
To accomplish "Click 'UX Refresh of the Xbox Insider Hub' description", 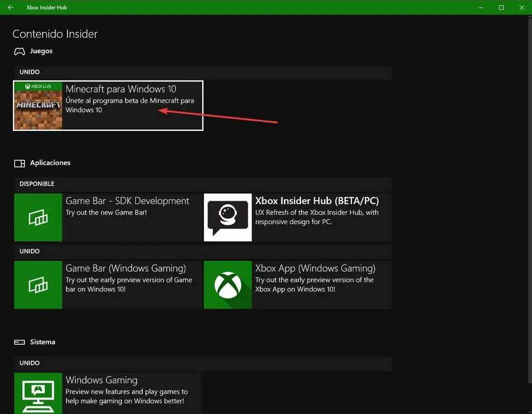I will tap(317, 217).
